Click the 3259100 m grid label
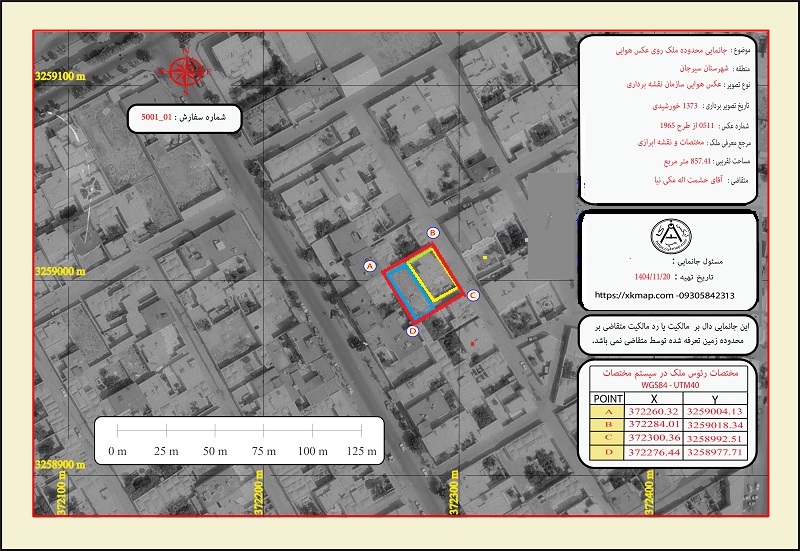 [x=60, y=77]
